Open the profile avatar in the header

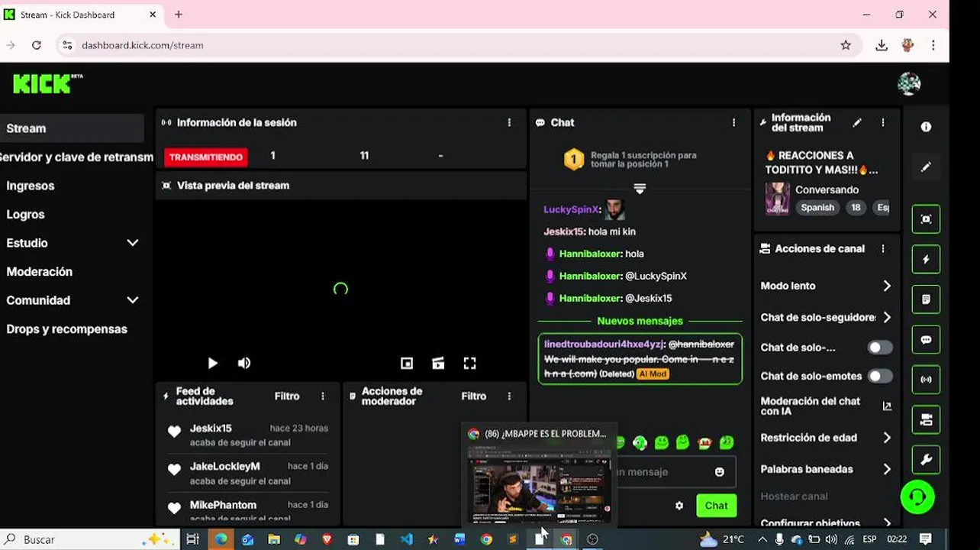(908, 83)
